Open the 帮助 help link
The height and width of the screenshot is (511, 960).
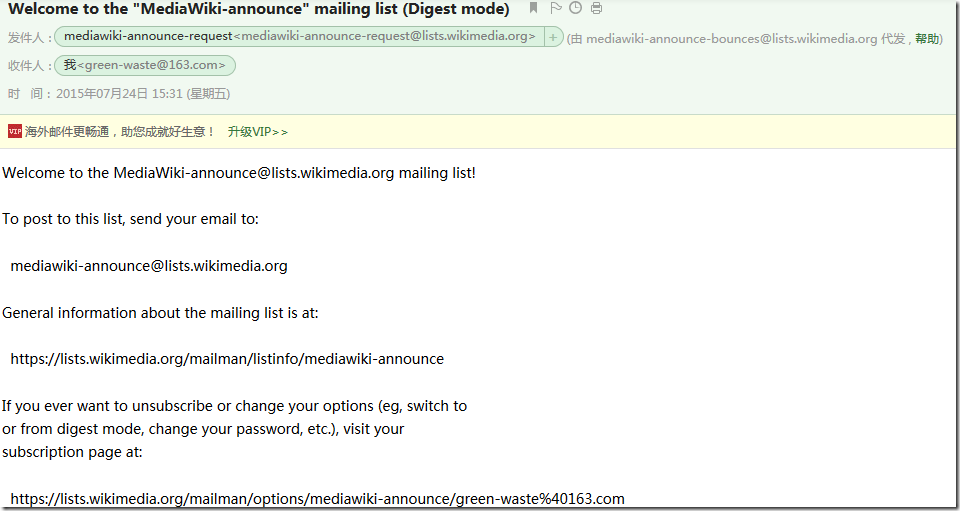(927, 39)
